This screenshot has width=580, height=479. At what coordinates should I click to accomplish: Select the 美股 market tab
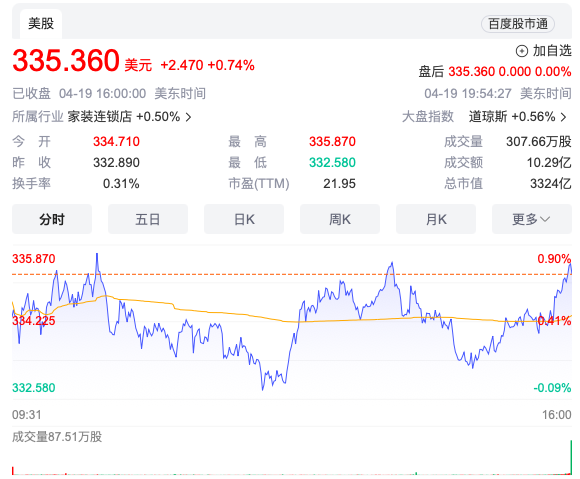pos(41,24)
